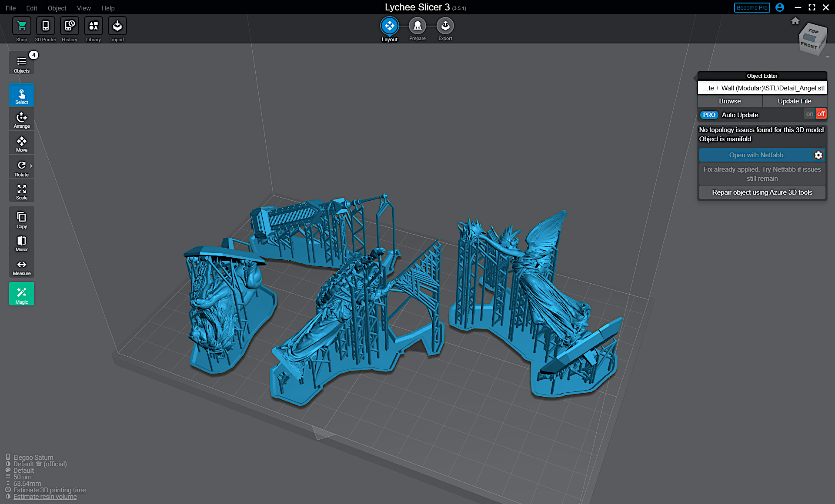
Task: Activate the Move tool
Action: coord(22,144)
